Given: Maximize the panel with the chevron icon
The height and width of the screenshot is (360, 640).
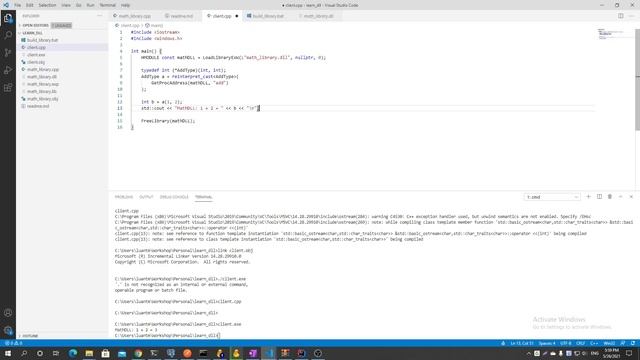Looking at the screenshot, I should tap(620, 197).
